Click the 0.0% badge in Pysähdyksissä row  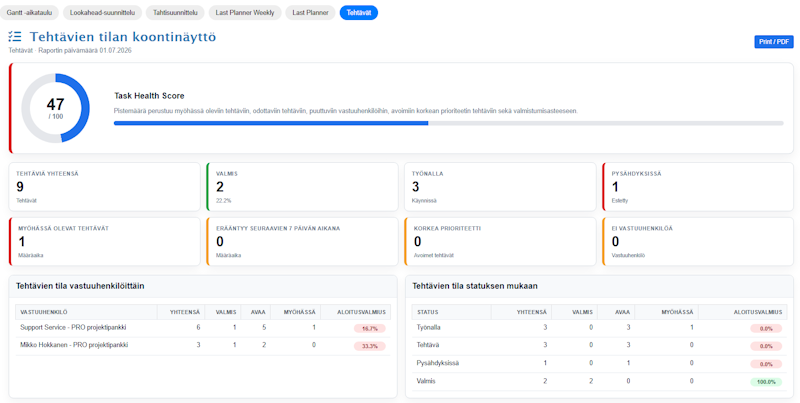tap(766, 364)
